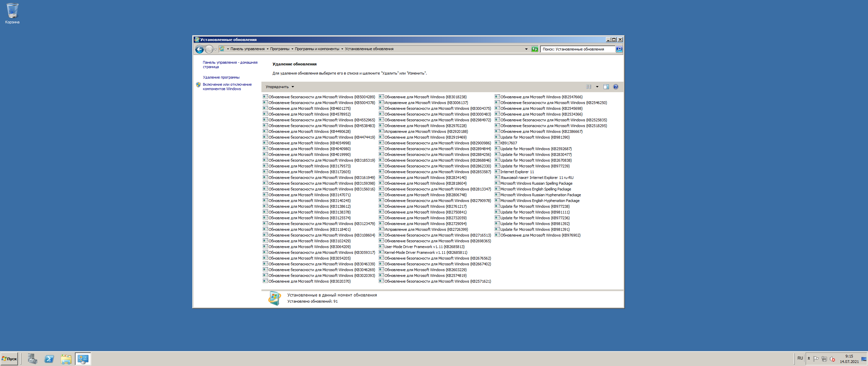Select security update KB5004289
Viewport: 868px width, 366px height.
[319, 97]
